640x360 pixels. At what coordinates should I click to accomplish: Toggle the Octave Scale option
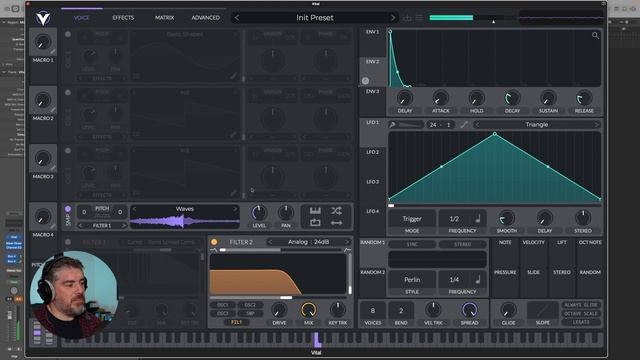[581, 313]
